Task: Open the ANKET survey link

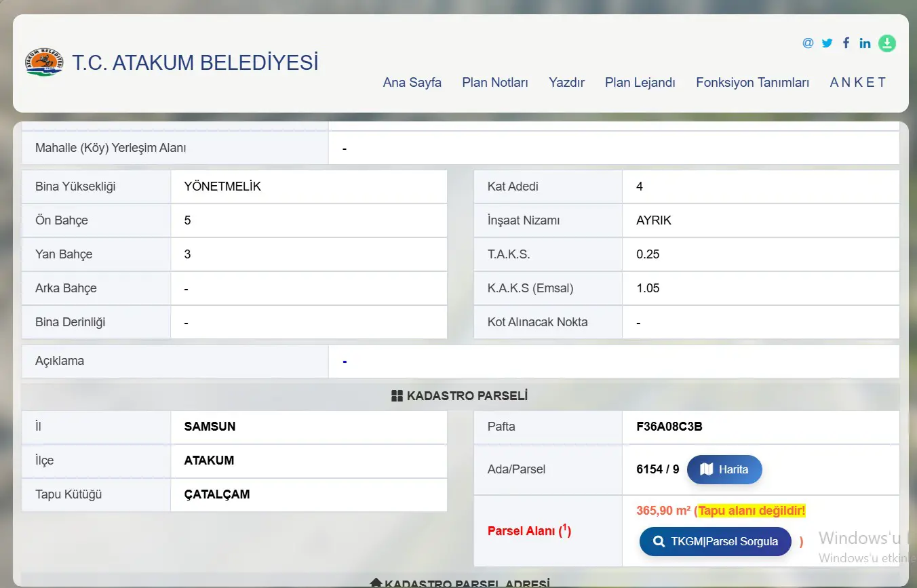Action: [x=858, y=83]
